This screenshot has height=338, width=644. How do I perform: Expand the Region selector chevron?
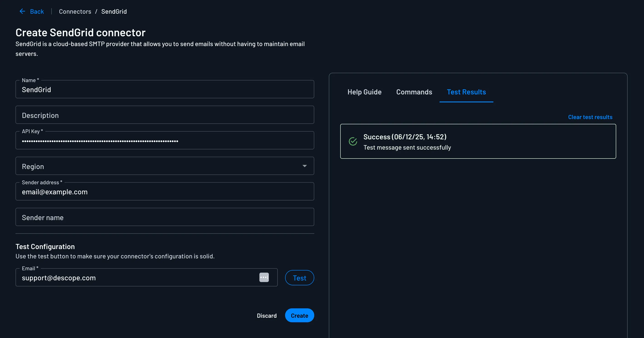[304, 166]
